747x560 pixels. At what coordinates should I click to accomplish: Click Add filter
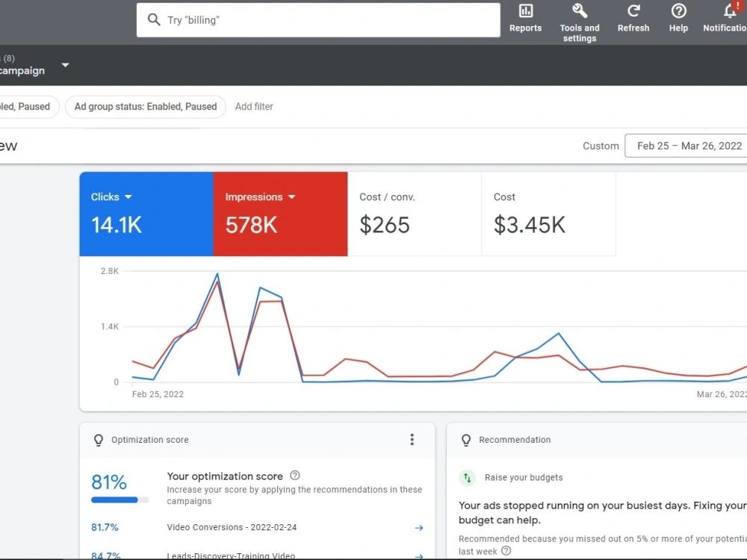coord(254,107)
